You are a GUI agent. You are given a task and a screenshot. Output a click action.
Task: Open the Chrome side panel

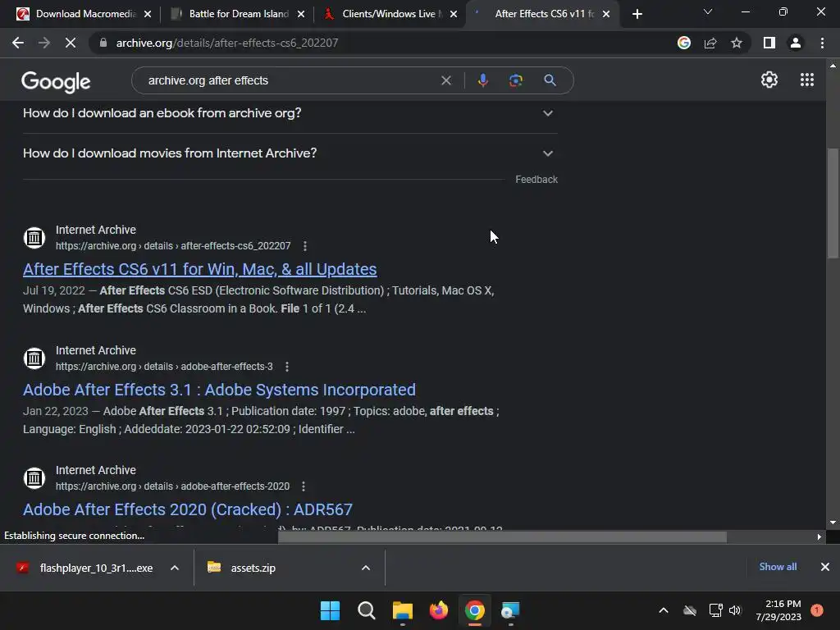pos(769,43)
